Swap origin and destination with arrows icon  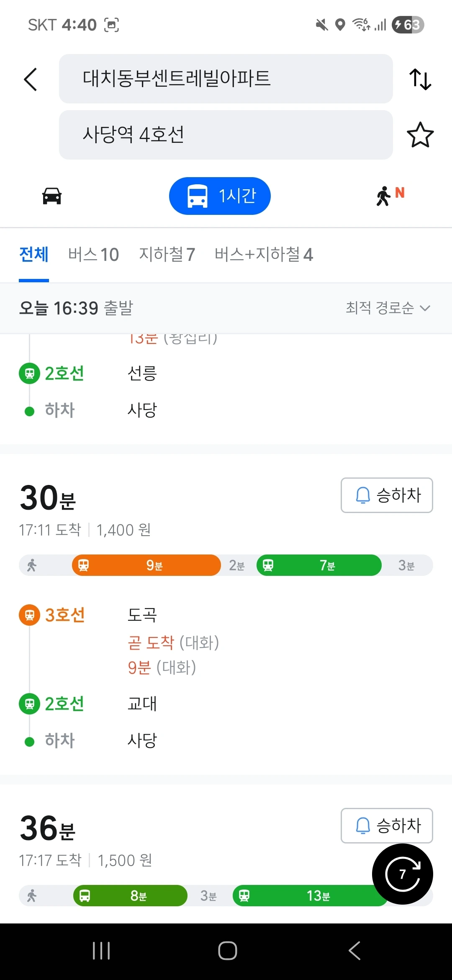click(x=420, y=79)
